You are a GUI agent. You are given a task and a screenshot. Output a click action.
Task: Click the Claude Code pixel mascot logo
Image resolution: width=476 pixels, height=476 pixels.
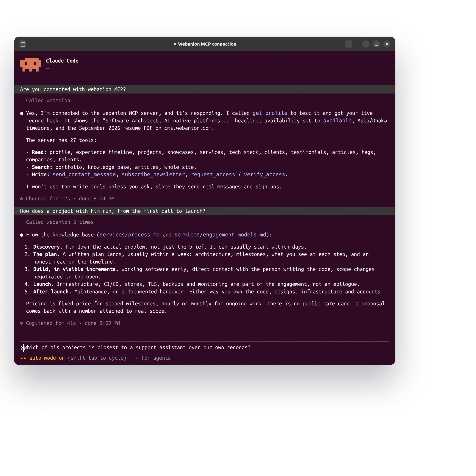[x=30, y=65]
